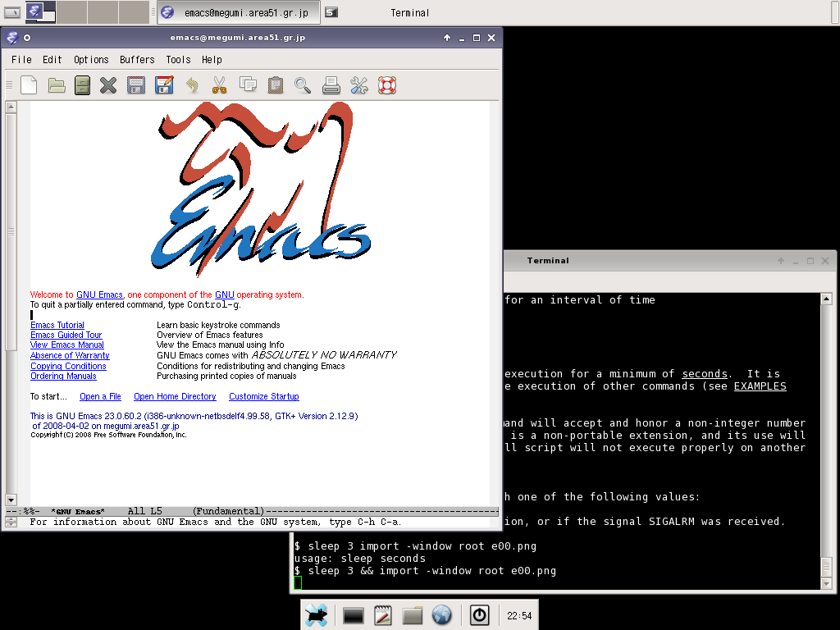Open file manager folder icon in bottom panel
Screen dimensions: 840x630
coord(413,615)
